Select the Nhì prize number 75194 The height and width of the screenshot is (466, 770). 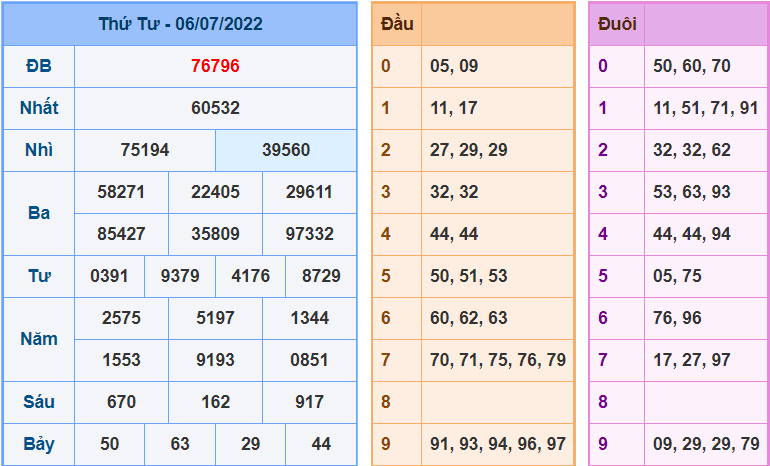click(145, 150)
